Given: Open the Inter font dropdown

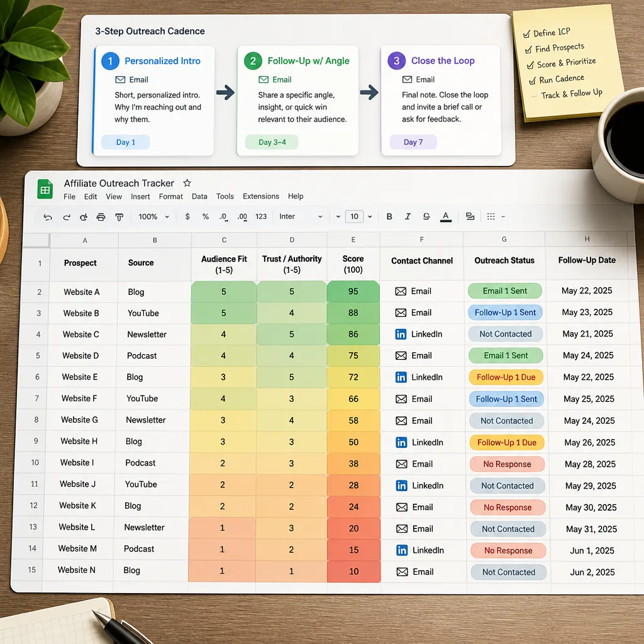Looking at the screenshot, I should coord(301,216).
